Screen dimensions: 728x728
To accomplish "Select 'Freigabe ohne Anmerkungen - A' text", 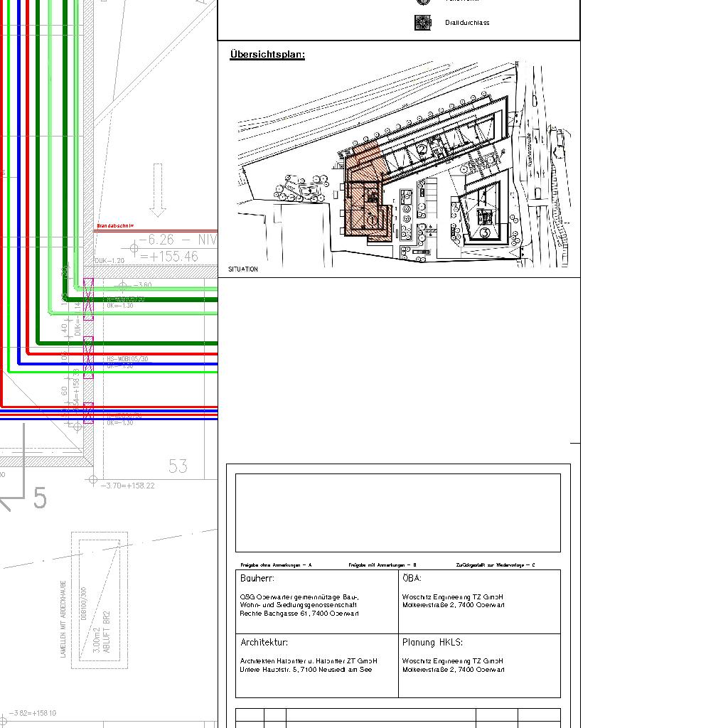I will click(x=277, y=565).
